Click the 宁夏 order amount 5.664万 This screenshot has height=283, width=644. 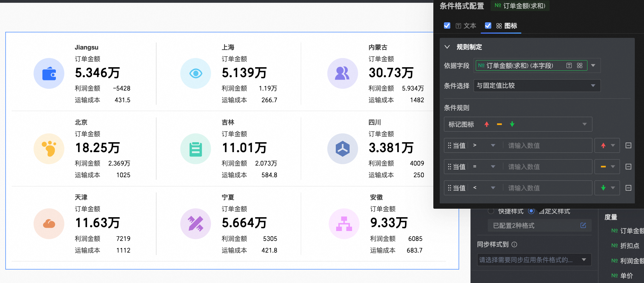(x=244, y=223)
